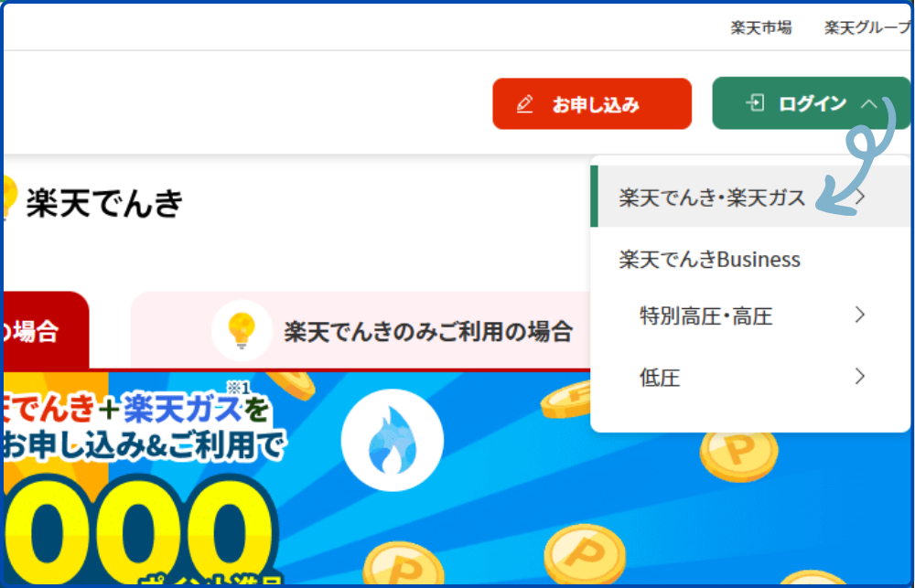Choose the 低圧 login option

coord(750,377)
